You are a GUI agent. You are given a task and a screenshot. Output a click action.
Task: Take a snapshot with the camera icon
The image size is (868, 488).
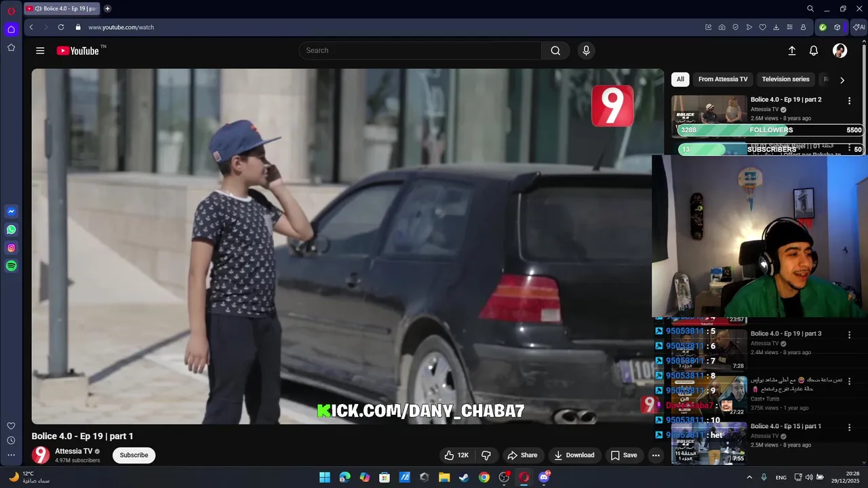point(722,27)
